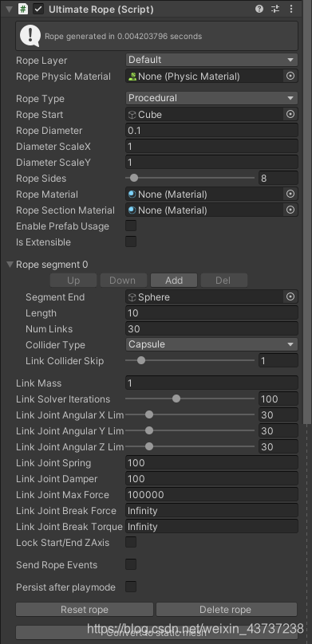The height and width of the screenshot is (644, 312).
Task: Click the Delete rope button
Action: pos(227,610)
